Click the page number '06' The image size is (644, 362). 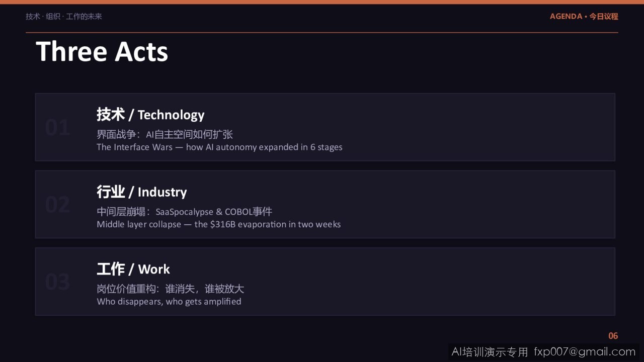pyautogui.click(x=613, y=336)
